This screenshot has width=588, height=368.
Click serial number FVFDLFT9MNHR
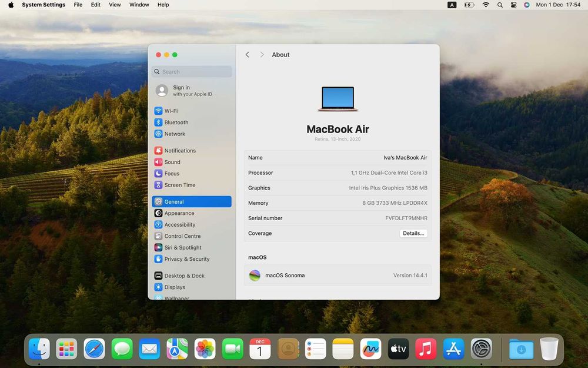click(x=406, y=218)
